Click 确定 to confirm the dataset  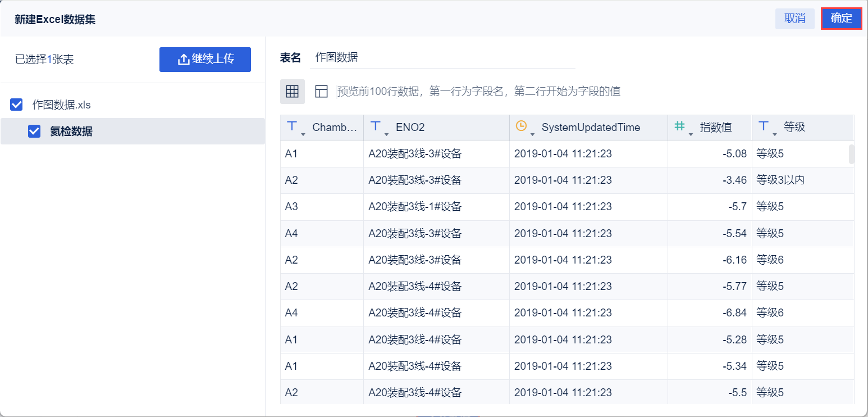point(841,19)
